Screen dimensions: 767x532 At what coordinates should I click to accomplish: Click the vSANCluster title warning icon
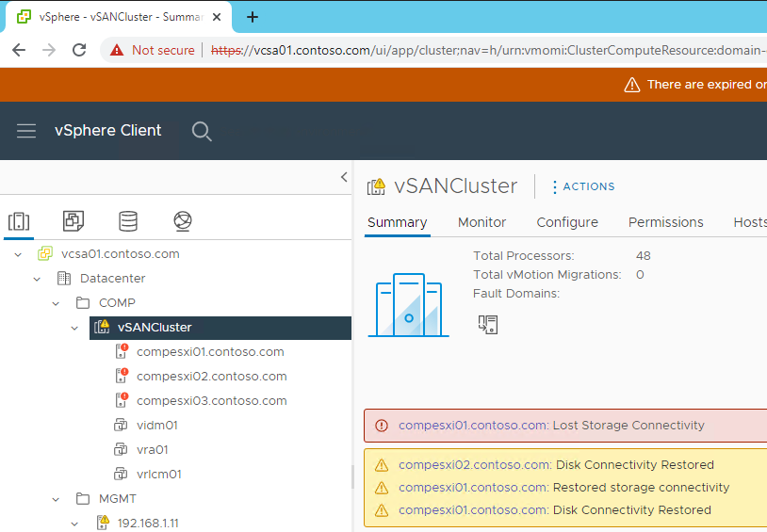click(x=376, y=186)
